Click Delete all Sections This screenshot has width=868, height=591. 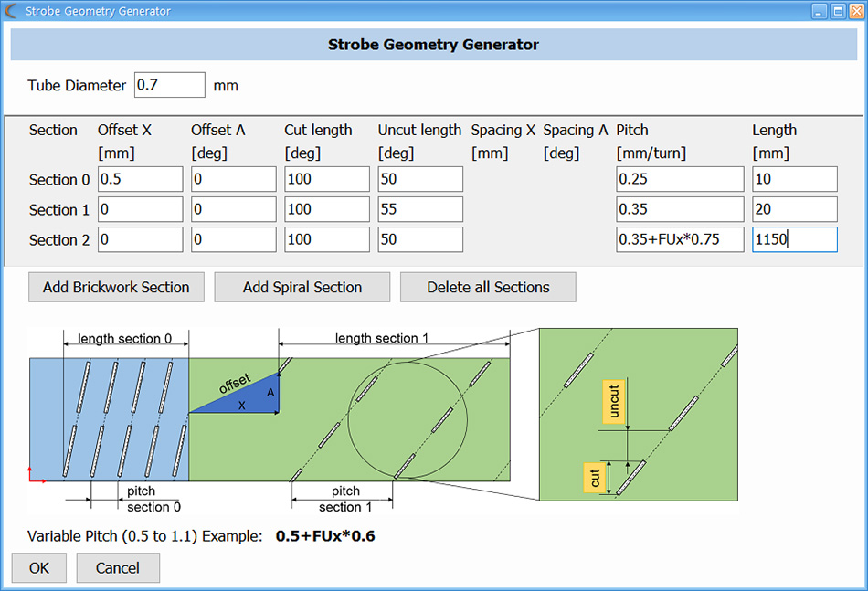pos(487,287)
